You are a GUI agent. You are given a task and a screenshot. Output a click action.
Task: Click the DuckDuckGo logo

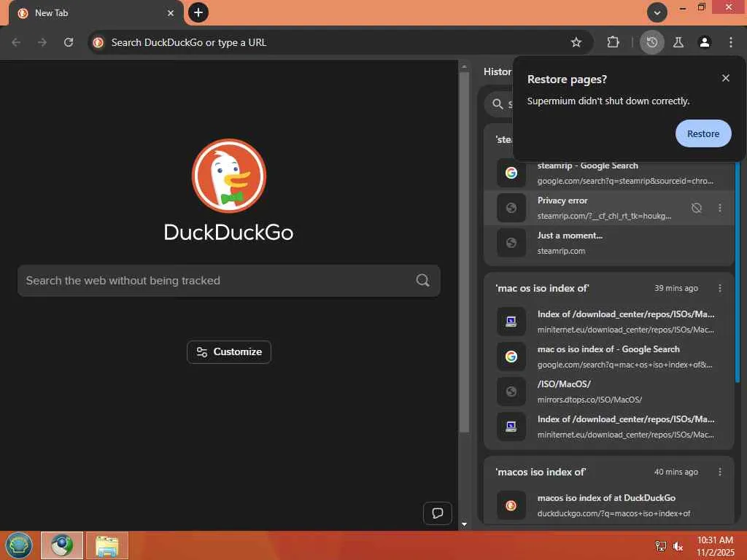[228, 176]
